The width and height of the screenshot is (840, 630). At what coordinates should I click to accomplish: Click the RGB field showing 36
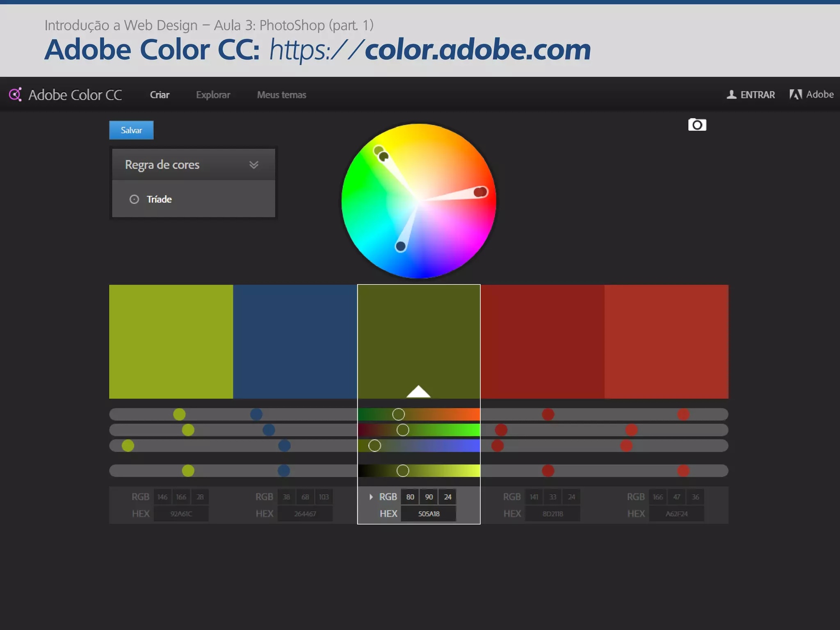696,497
